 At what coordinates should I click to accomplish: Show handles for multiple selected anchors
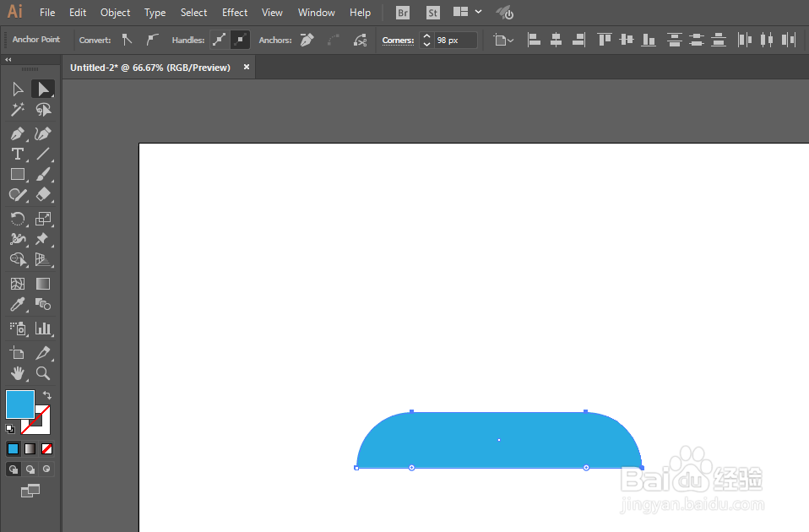220,40
